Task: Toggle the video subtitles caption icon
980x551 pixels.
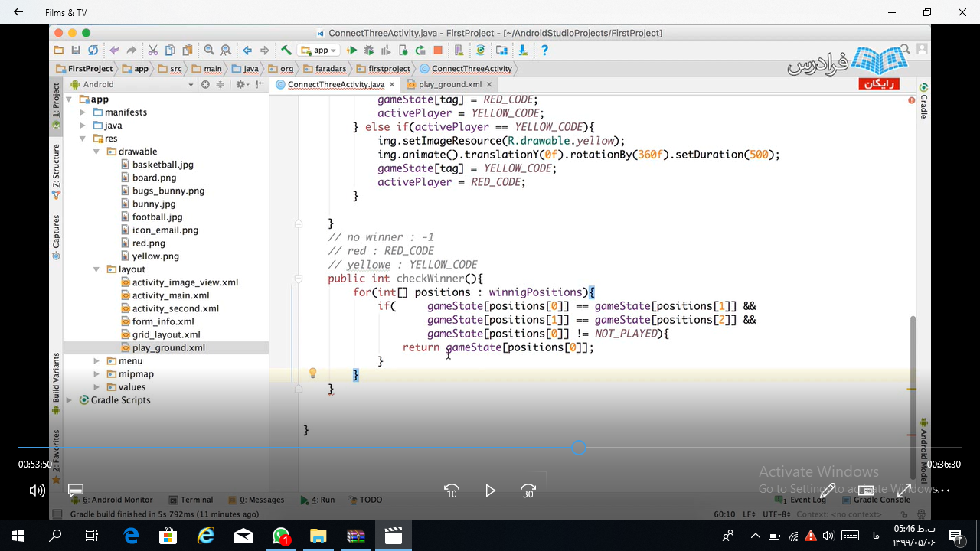Action: pyautogui.click(x=76, y=491)
